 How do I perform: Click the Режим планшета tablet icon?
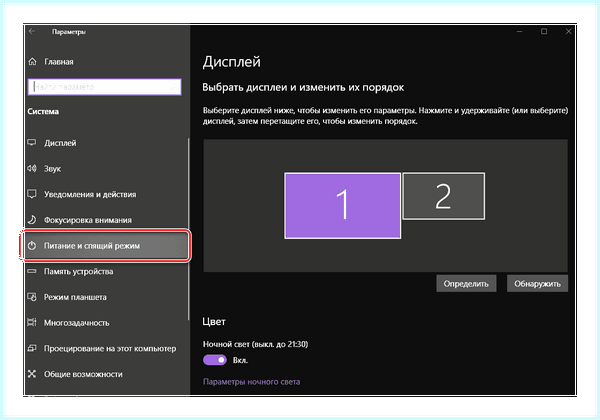click(32, 297)
